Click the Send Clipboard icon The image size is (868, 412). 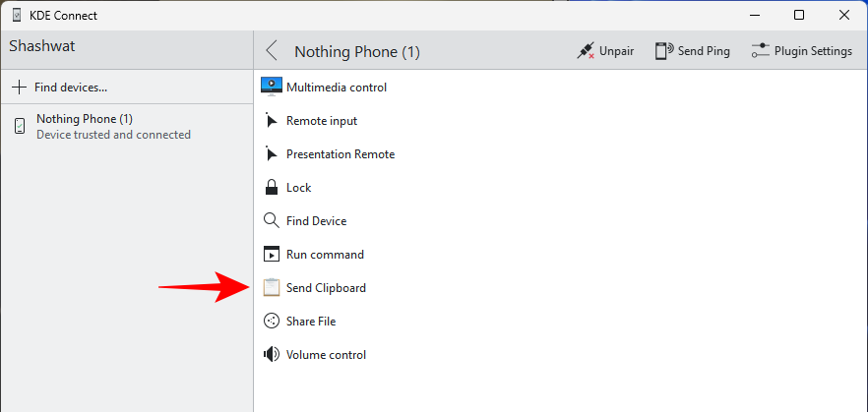[x=272, y=288]
